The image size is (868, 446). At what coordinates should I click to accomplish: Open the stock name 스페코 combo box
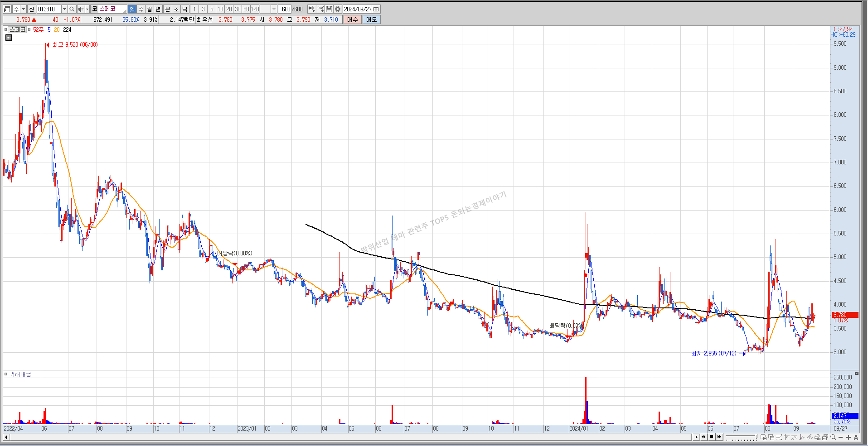click(109, 9)
